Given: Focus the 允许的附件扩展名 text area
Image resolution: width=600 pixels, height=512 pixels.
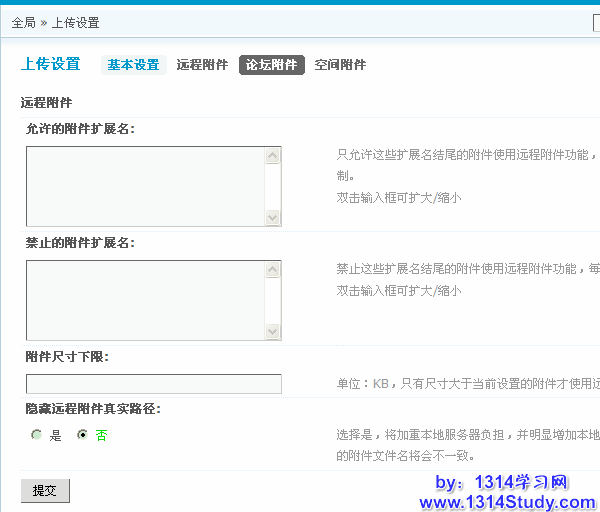Looking at the screenshot, I should [x=145, y=186].
